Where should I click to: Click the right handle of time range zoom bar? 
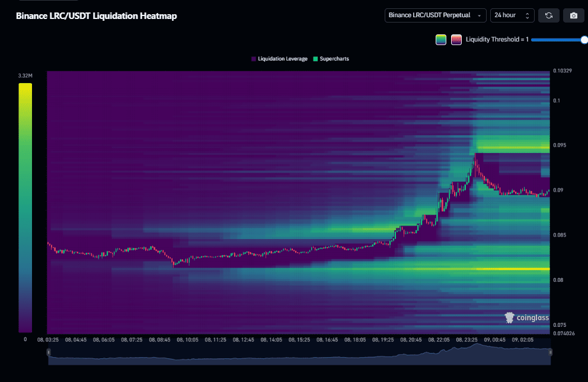[551, 352]
